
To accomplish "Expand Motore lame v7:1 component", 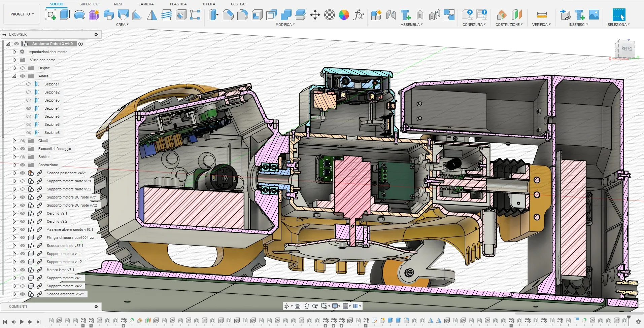I will coord(14,270).
